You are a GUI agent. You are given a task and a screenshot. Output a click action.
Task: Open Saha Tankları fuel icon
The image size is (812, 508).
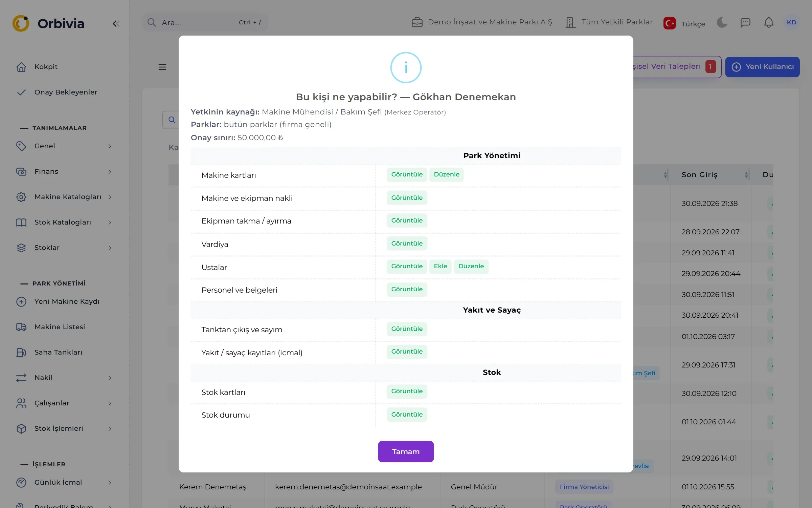click(21, 352)
